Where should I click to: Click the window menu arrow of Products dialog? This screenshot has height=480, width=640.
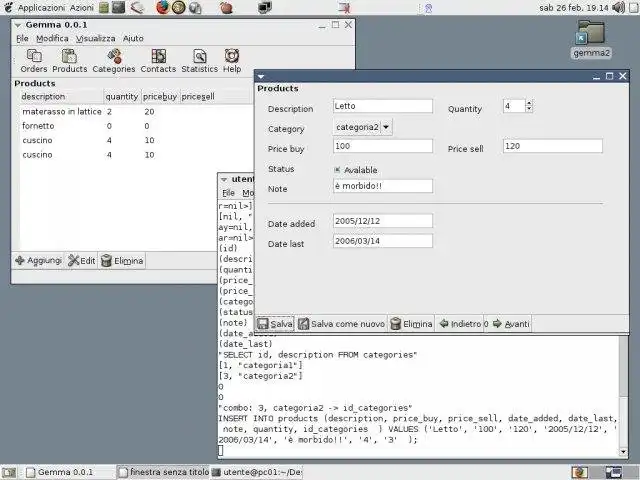(261, 76)
